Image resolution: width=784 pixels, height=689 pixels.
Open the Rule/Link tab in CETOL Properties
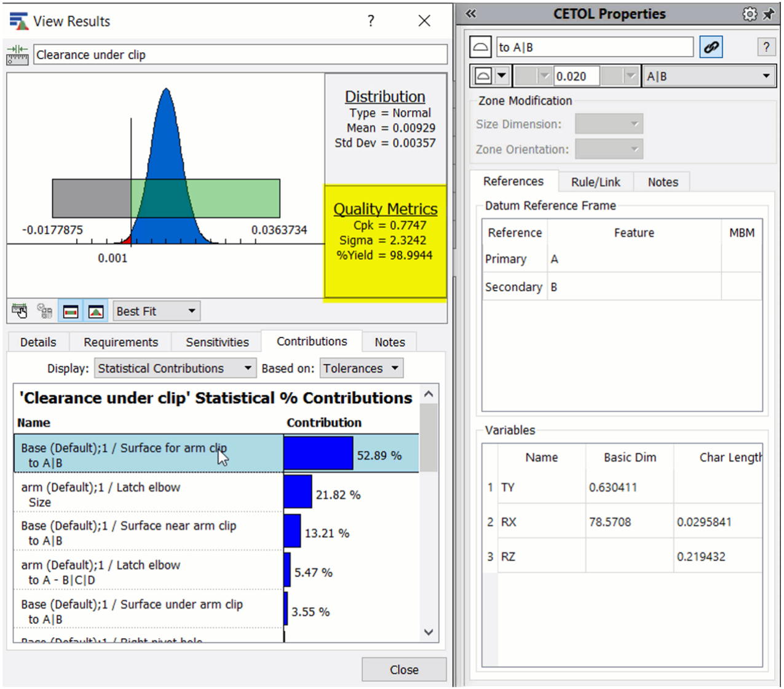[x=595, y=181]
